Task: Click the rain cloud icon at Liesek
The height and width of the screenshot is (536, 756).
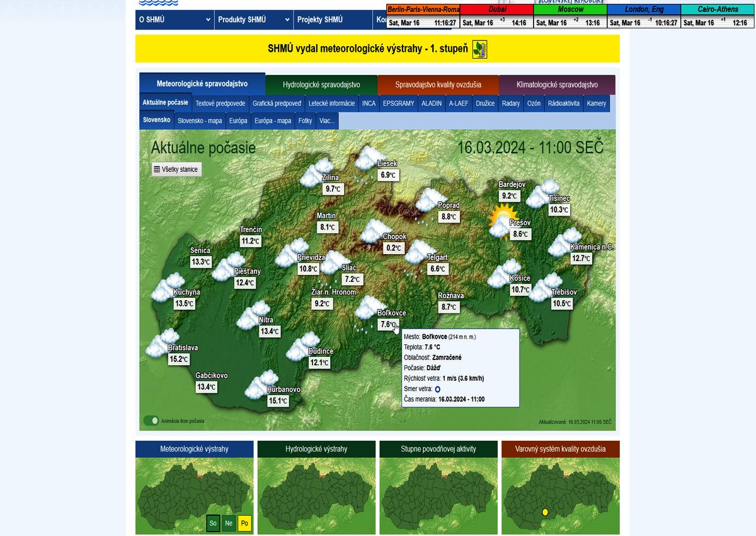Action: point(369,159)
